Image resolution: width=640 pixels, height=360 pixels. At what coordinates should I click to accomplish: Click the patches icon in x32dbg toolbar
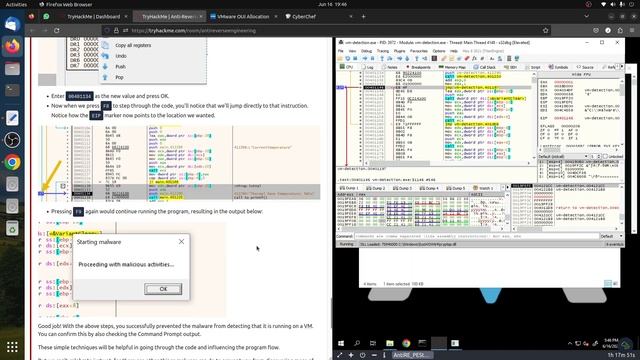point(443,58)
